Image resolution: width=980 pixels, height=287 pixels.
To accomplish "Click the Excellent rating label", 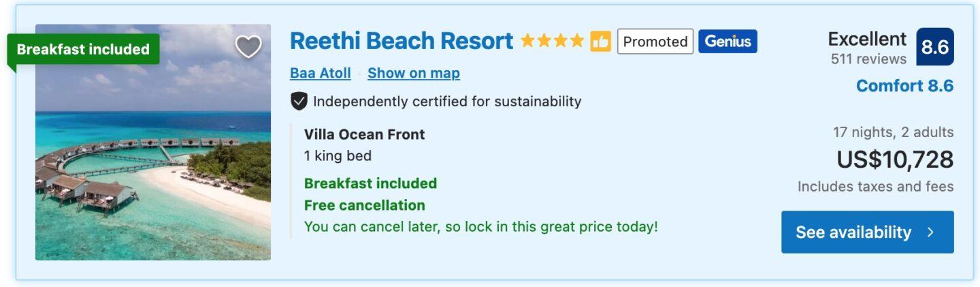I will [x=867, y=39].
